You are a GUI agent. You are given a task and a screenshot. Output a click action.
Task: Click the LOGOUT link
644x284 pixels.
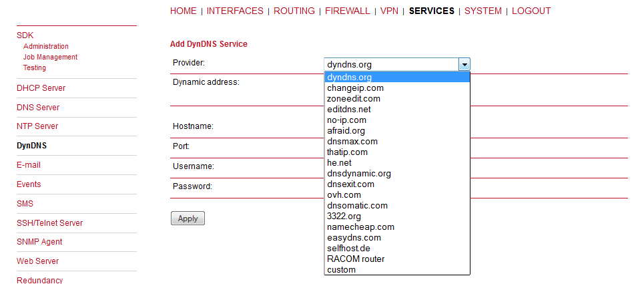pos(531,11)
